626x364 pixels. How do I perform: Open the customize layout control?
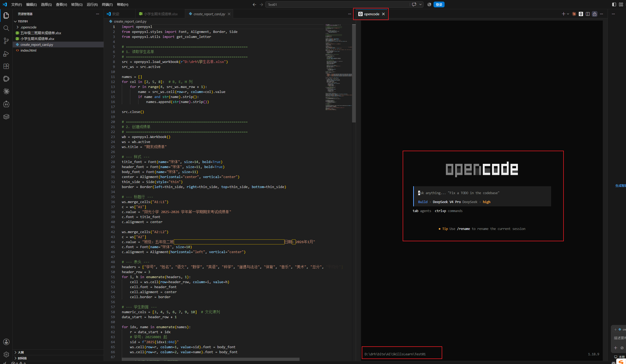(x=621, y=4)
